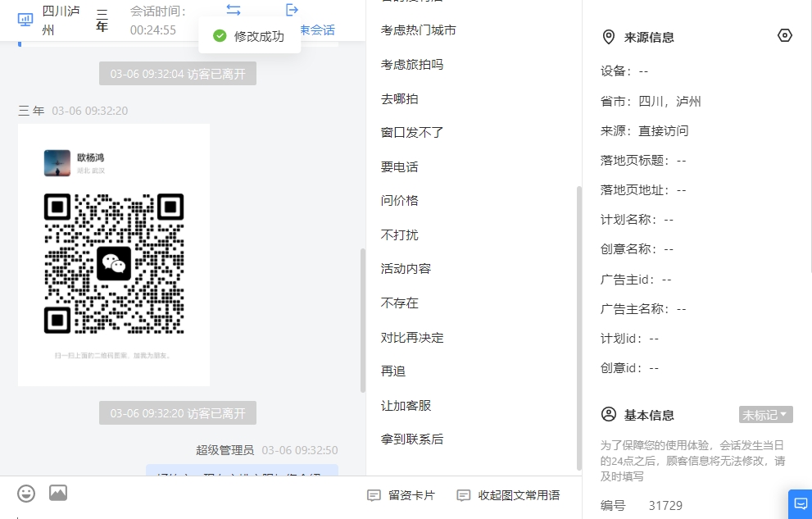Click the 创意id info row
The height and width of the screenshot is (519, 812).
630,368
